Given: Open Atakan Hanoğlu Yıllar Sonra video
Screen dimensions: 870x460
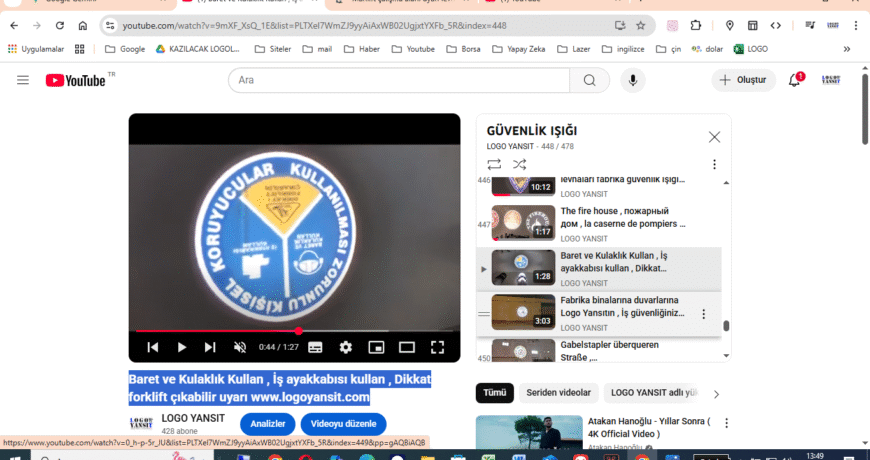Looking at the screenshot, I should (x=649, y=427).
